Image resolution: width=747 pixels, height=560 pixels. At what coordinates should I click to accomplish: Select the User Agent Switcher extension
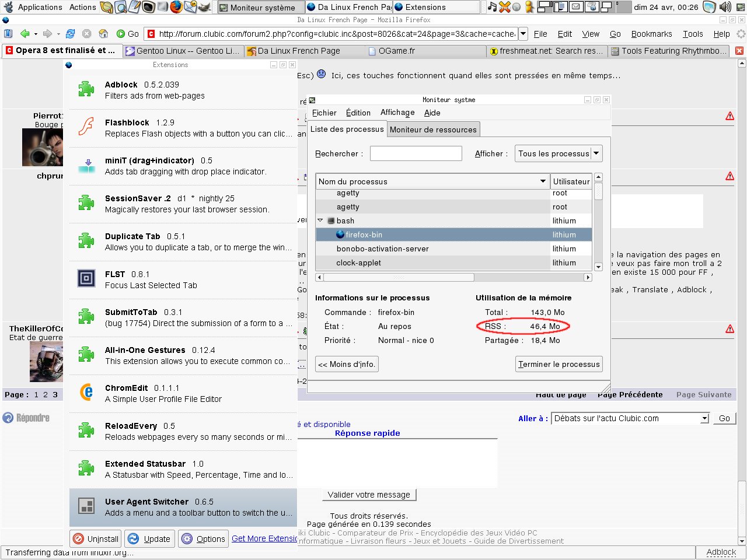click(x=183, y=507)
